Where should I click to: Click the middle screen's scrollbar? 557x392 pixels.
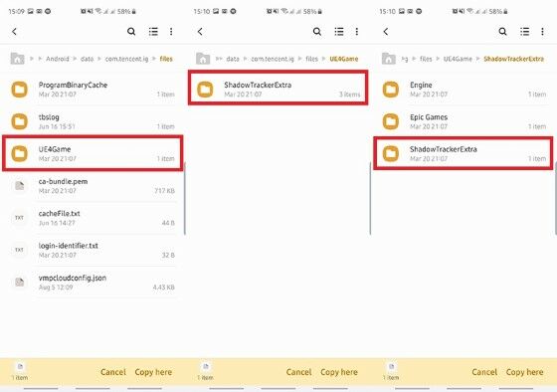[370, 198]
